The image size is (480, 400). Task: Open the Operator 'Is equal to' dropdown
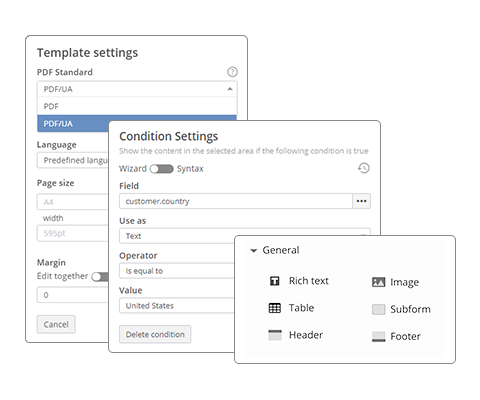tap(177, 271)
